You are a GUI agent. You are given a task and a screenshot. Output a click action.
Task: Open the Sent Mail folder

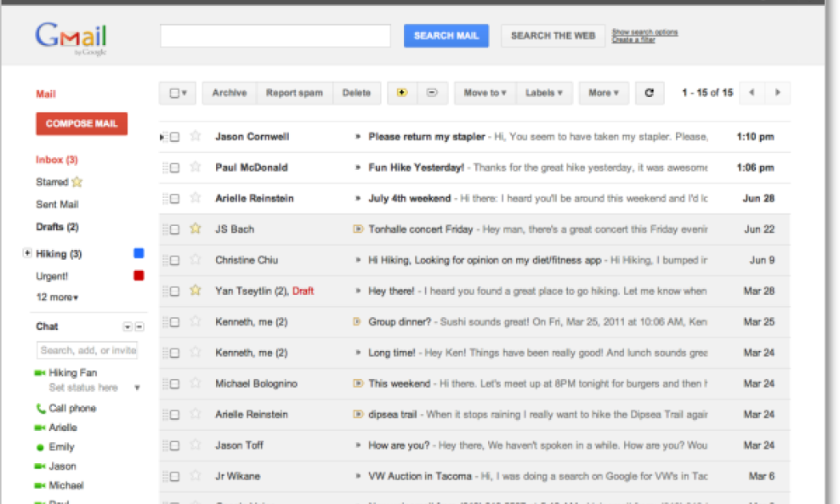57,205
